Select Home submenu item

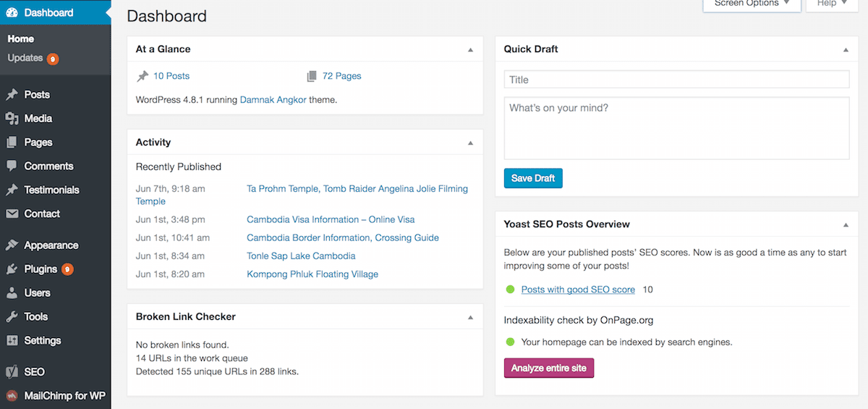pyautogui.click(x=21, y=39)
